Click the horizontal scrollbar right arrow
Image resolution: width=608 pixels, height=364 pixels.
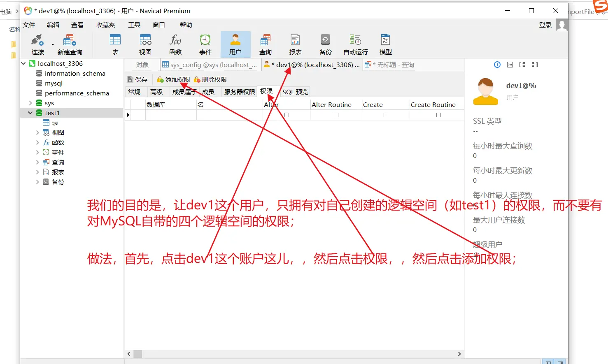(x=459, y=354)
